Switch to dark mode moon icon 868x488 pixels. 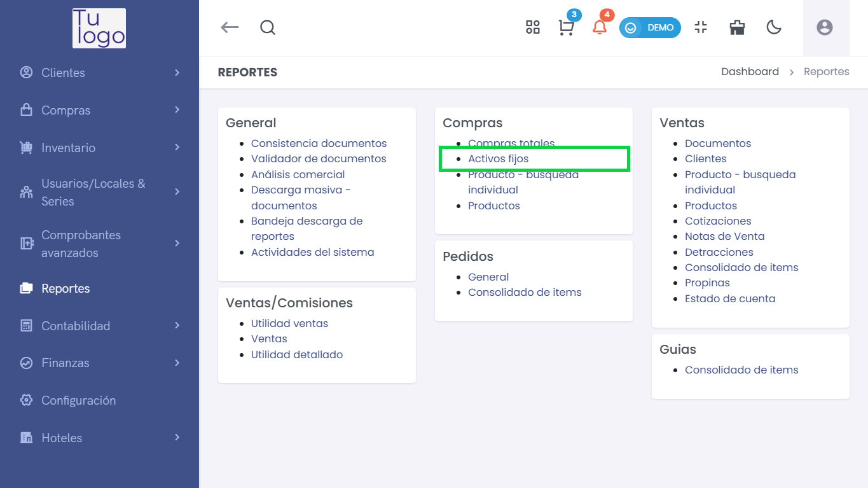coord(774,27)
